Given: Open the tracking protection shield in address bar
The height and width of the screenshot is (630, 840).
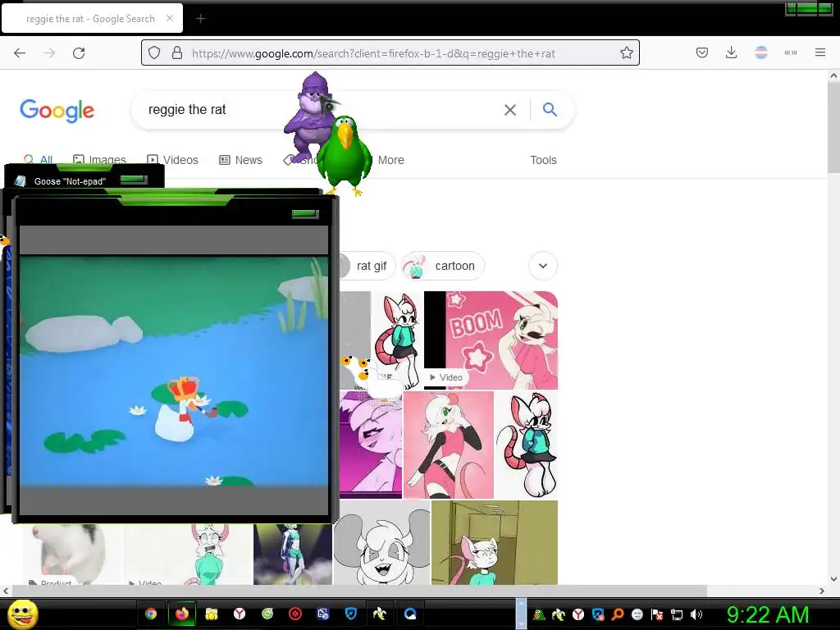Looking at the screenshot, I should point(154,52).
